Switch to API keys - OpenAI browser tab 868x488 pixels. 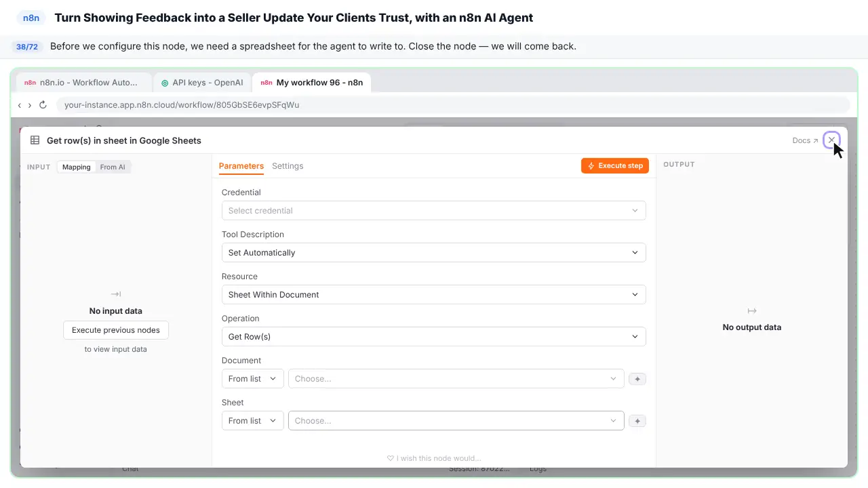[x=202, y=83]
